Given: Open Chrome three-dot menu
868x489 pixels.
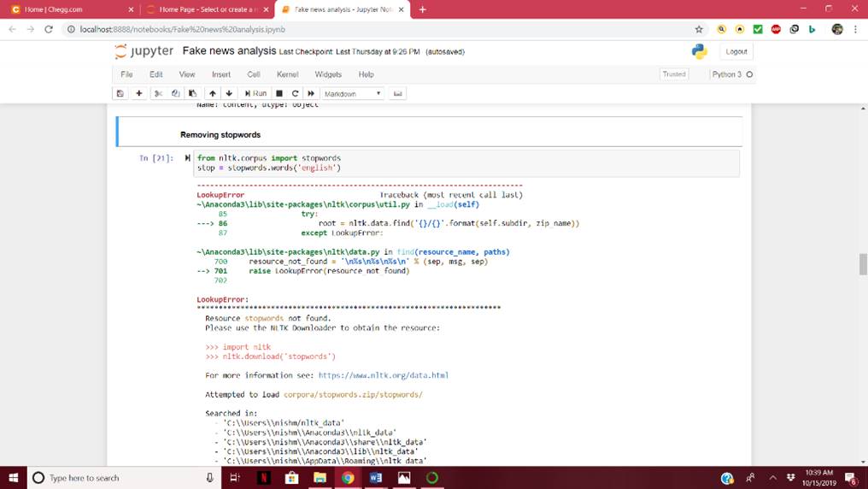Looking at the screenshot, I should tap(855, 29).
